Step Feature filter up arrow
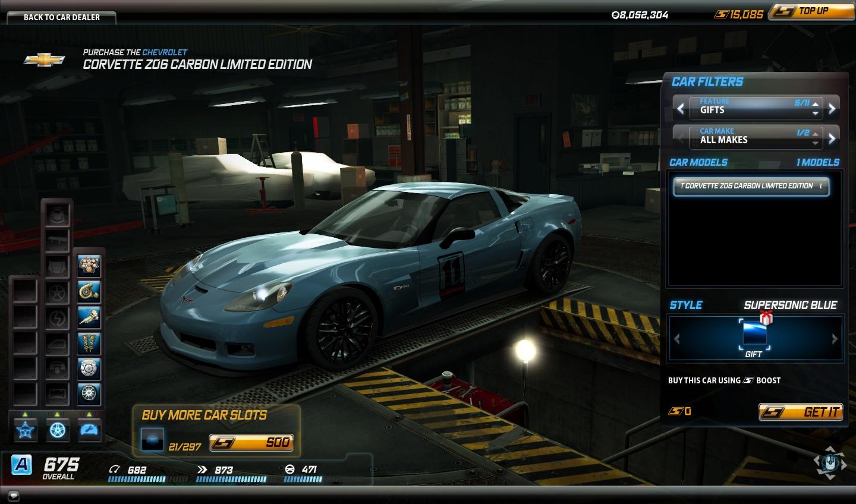This screenshot has width=856, height=504. (816, 103)
